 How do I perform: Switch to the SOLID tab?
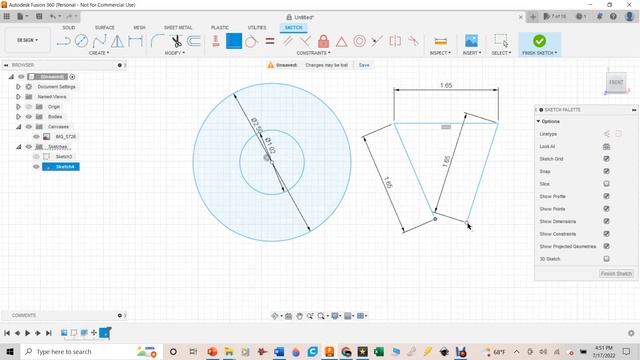[69, 27]
